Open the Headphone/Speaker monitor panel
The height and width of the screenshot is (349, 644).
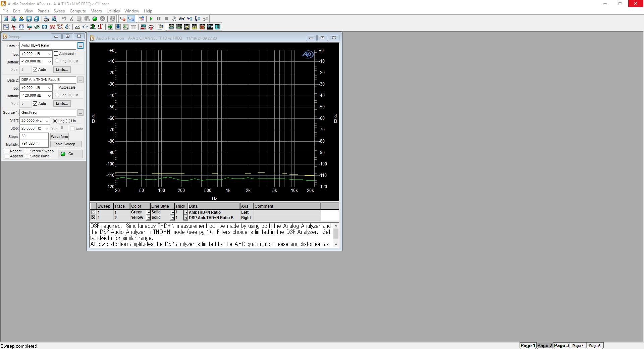click(x=67, y=27)
